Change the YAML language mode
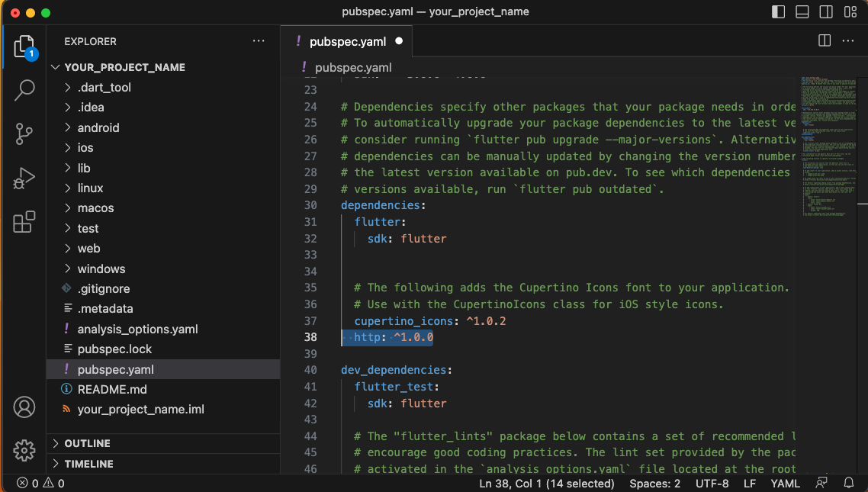The width and height of the screenshot is (868, 492). coord(785,484)
